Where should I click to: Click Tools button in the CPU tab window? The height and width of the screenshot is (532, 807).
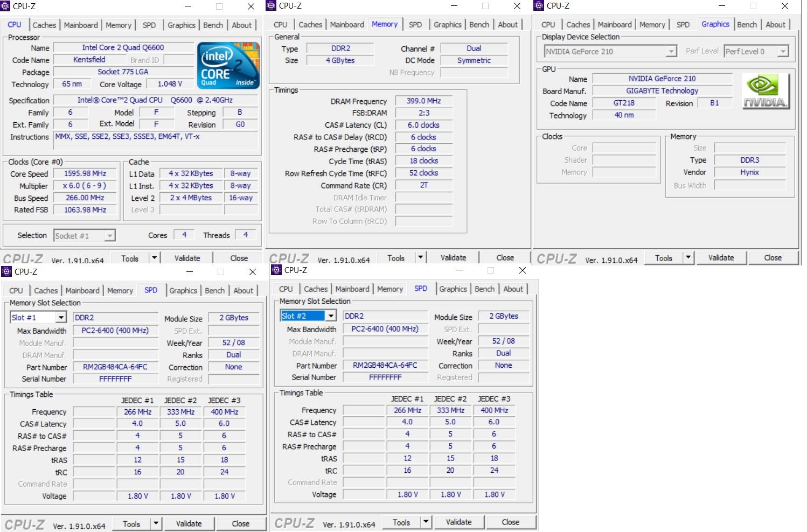pyautogui.click(x=129, y=258)
